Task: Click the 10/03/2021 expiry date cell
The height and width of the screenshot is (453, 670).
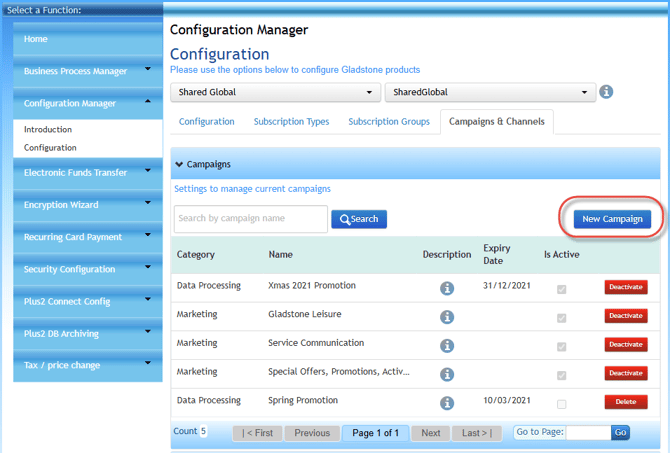Action: coord(507,400)
